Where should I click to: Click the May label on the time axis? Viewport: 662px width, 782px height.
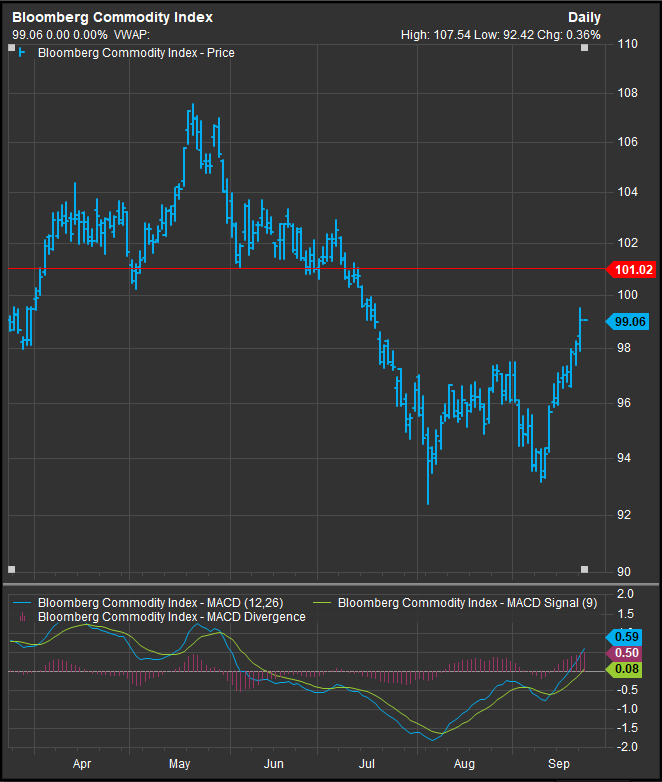pos(180,764)
